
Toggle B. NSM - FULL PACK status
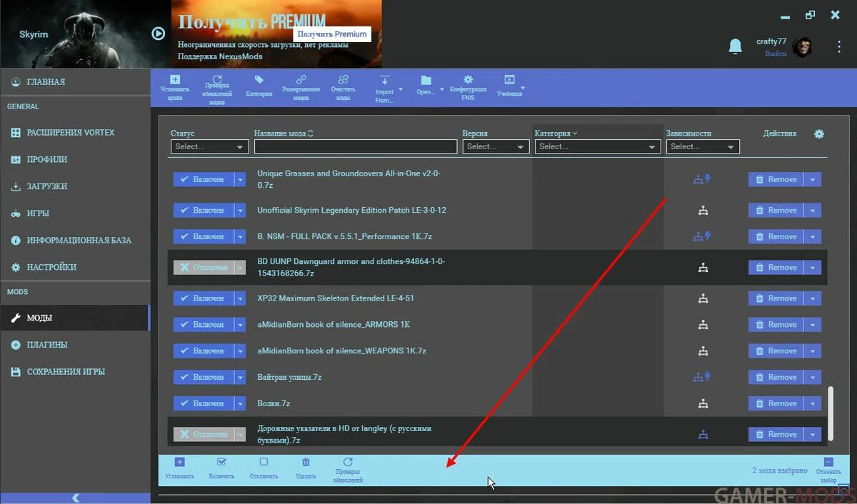click(x=203, y=236)
